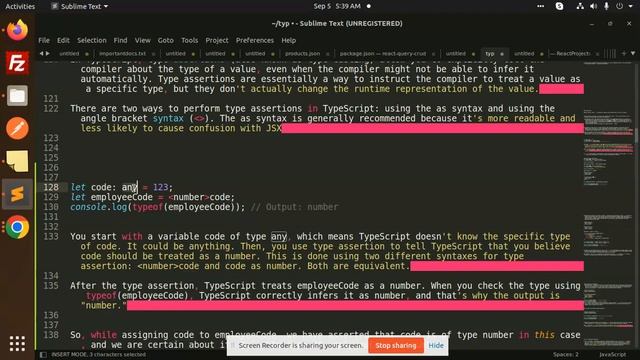The image size is (640, 360).
Task: Click console.log on line 130
Action: 99,207
